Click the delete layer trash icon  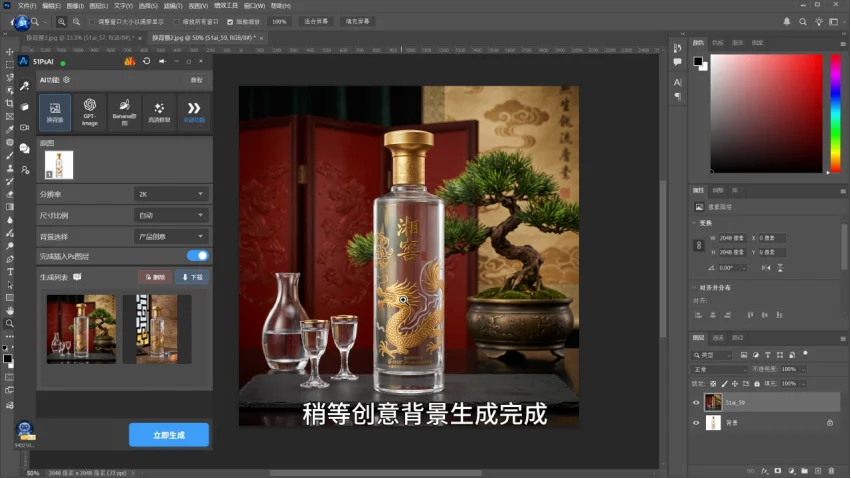(831, 471)
